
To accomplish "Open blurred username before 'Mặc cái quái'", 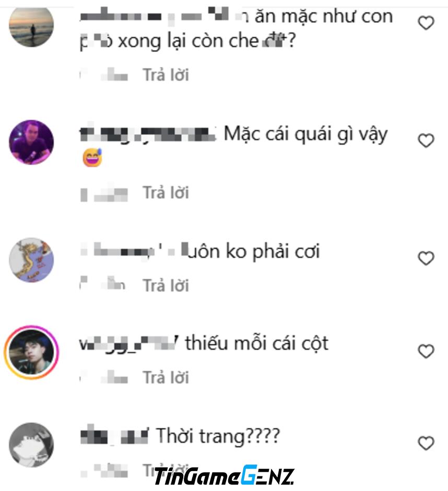I will point(148,134).
